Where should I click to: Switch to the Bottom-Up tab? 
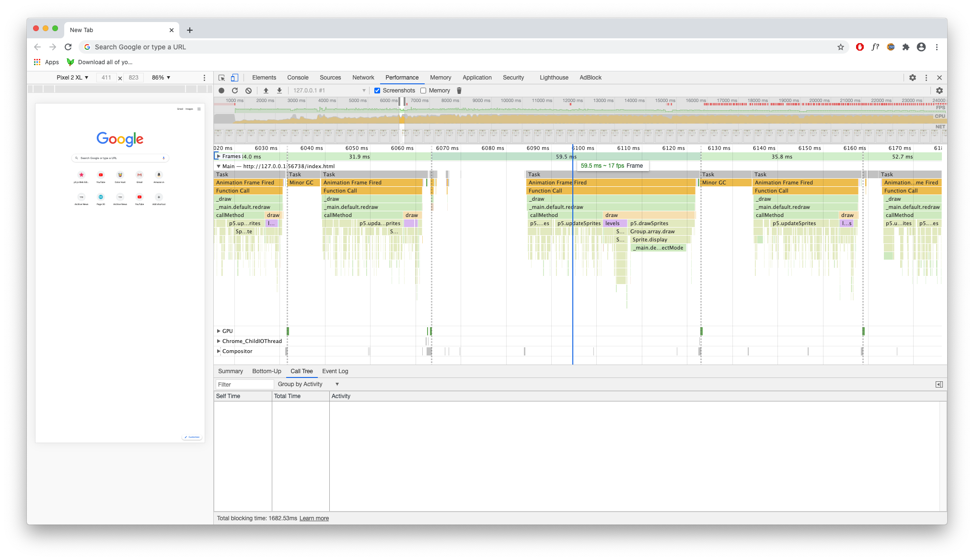click(x=267, y=371)
